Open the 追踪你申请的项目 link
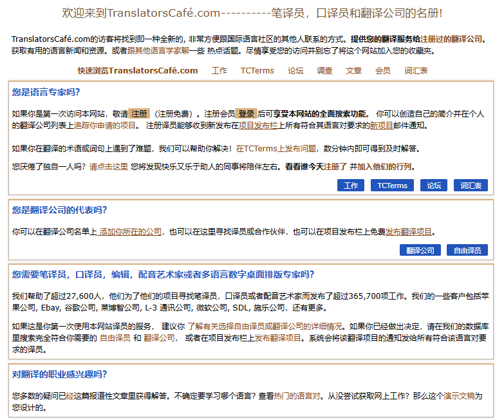Image resolution: width=504 pixels, height=420 pixels. tap(105, 126)
